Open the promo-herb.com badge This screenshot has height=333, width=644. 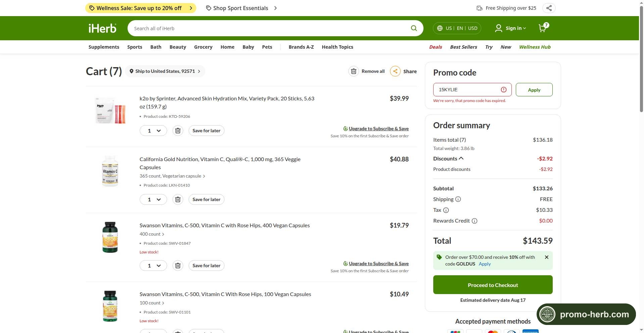click(586, 314)
